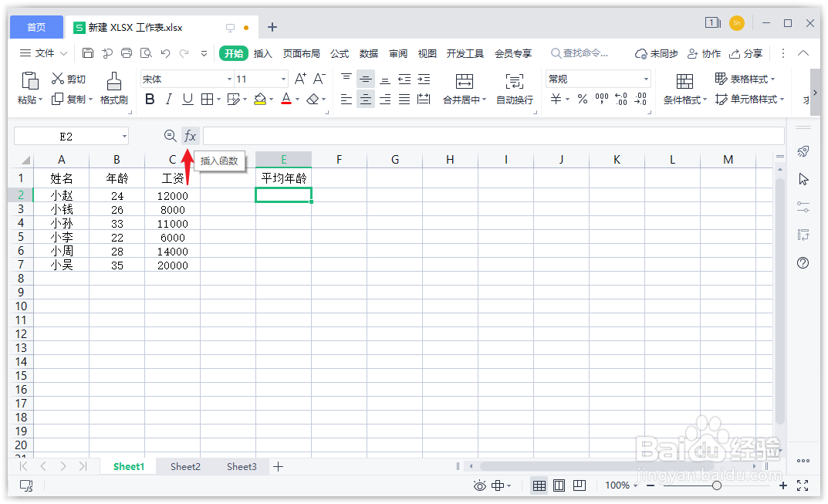The image size is (828, 504).
Task: Expand the name box dropdown
Action: coord(124,137)
